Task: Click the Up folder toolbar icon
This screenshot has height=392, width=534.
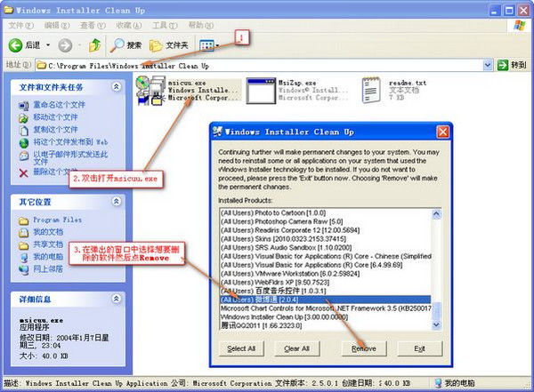Action: click(93, 44)
